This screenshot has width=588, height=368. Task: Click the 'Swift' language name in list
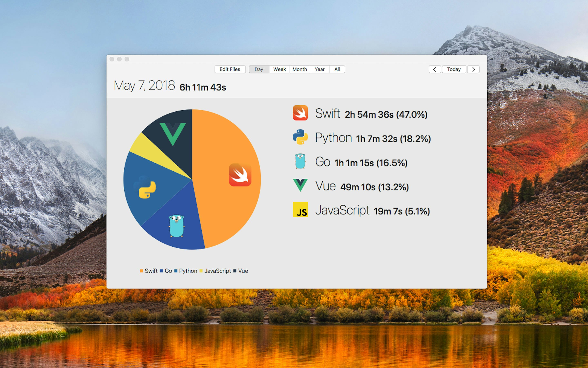[327, 113]
